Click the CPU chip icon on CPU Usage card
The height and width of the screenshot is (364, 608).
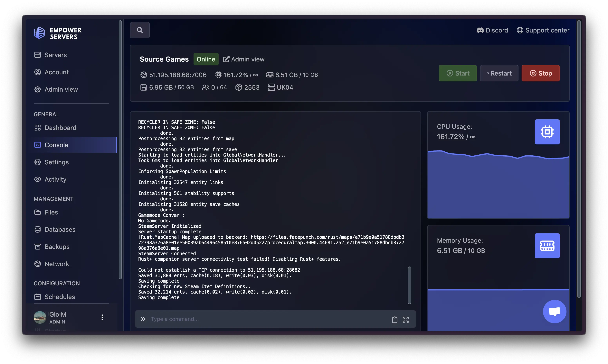(547, 132)
